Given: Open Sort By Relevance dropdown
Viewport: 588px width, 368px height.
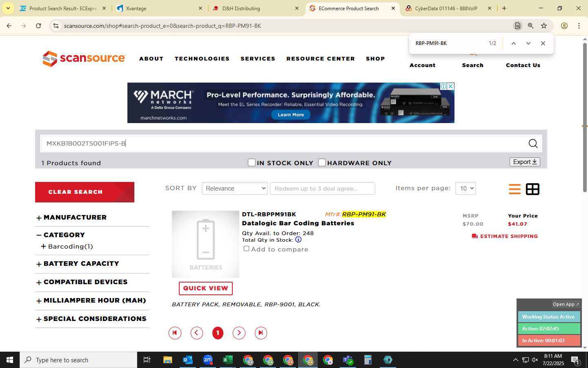Looking at the screenshot, I should point(235,188).
